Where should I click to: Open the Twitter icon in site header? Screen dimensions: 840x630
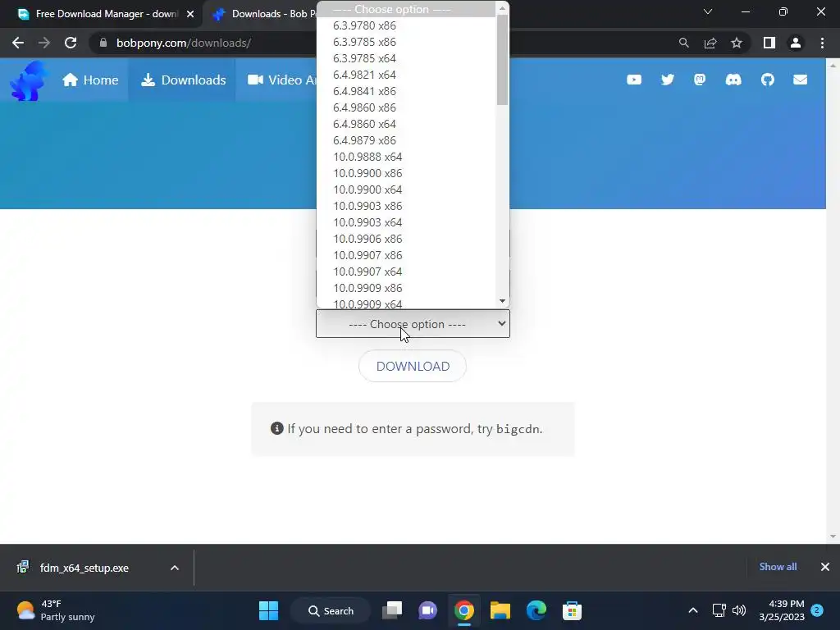[668, 80]
